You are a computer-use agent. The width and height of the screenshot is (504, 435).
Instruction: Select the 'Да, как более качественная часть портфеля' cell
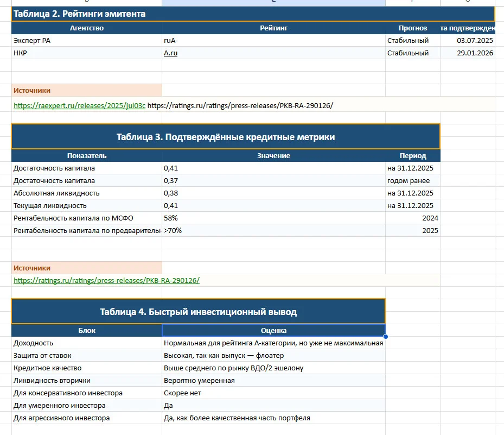pyautogui.click(x=273, y=418)
